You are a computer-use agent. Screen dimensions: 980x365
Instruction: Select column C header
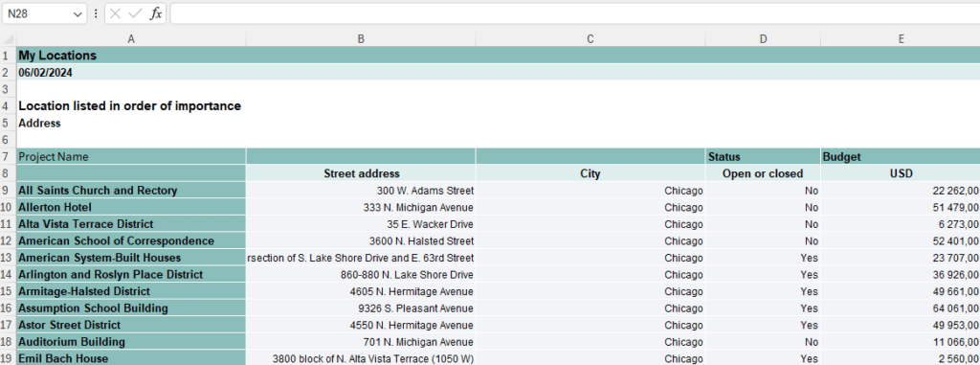tap(590, 39)
